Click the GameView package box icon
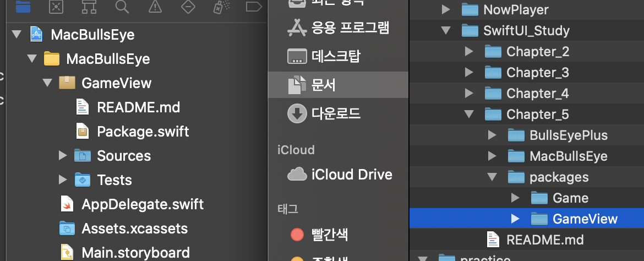644x261 pixels. coord(67,83)
